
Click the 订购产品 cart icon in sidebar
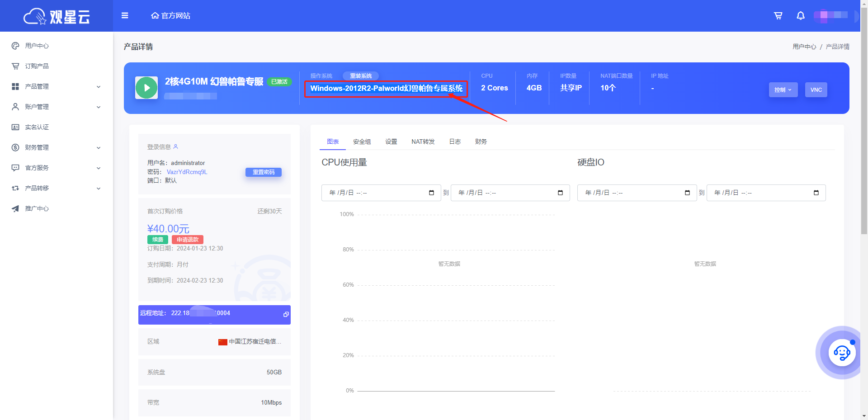pos(15,66)
